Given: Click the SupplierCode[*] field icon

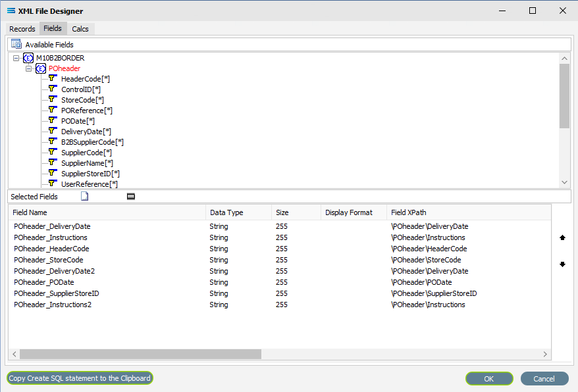Looking at the screenshot, I should tap(53, 152).
